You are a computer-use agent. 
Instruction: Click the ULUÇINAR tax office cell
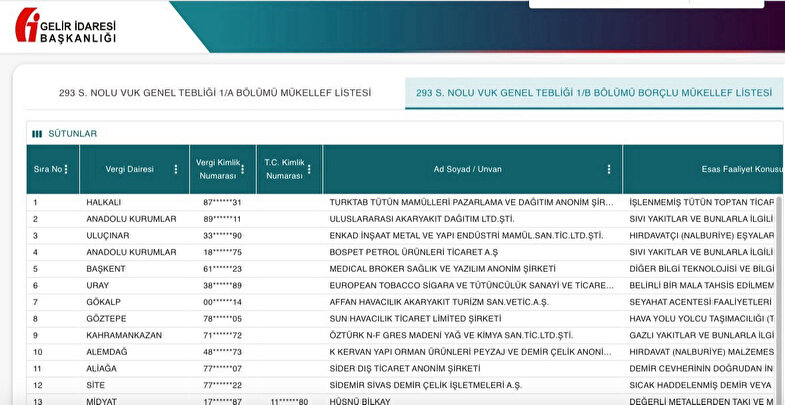(108, 236)
